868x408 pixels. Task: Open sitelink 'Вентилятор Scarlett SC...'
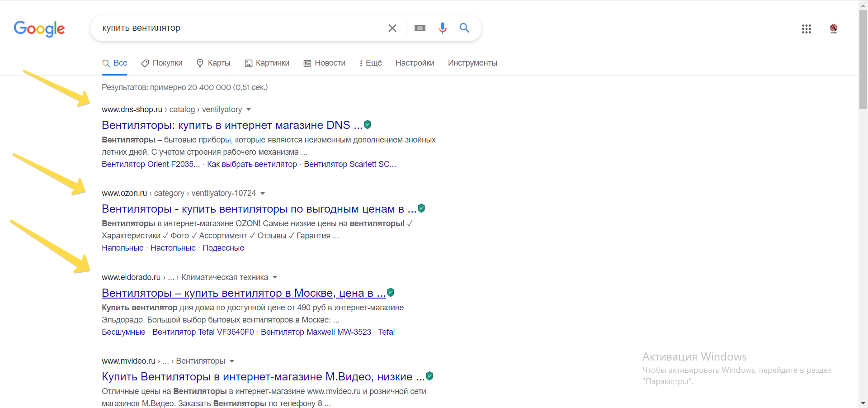[350, 164]
